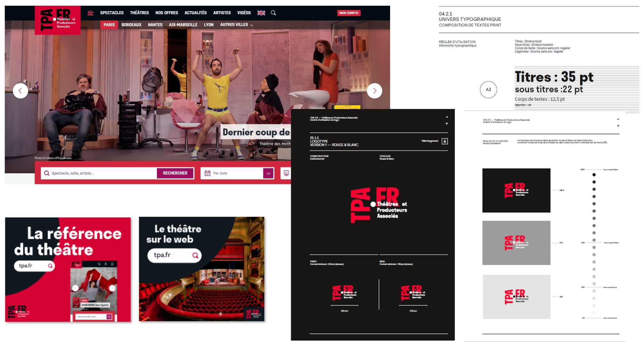Open the ACTUALITÉS section

pyautogui.click(x=195, y=13)
